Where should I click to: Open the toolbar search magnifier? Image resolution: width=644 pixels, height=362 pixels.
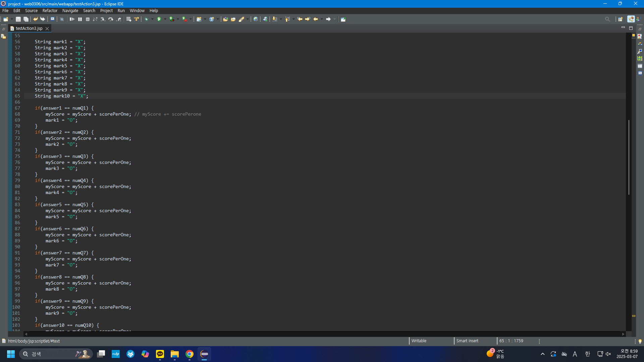(x=607, y=19)
